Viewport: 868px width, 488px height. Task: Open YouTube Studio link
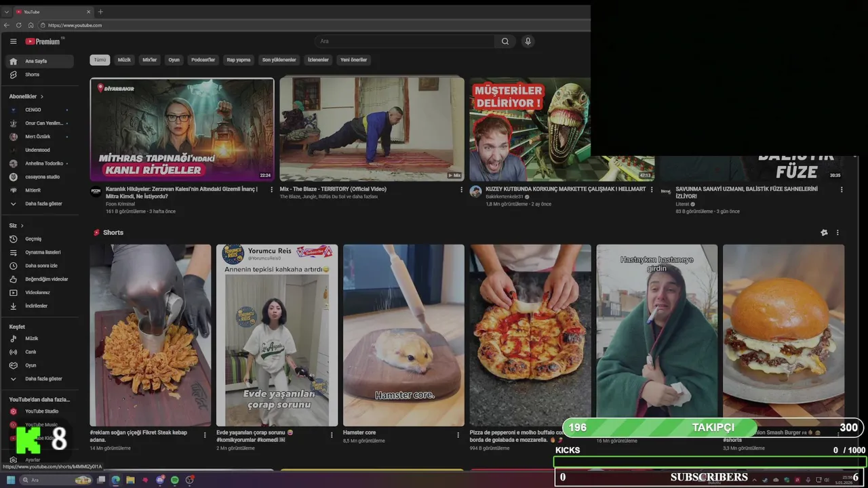(x=41, y=411)
